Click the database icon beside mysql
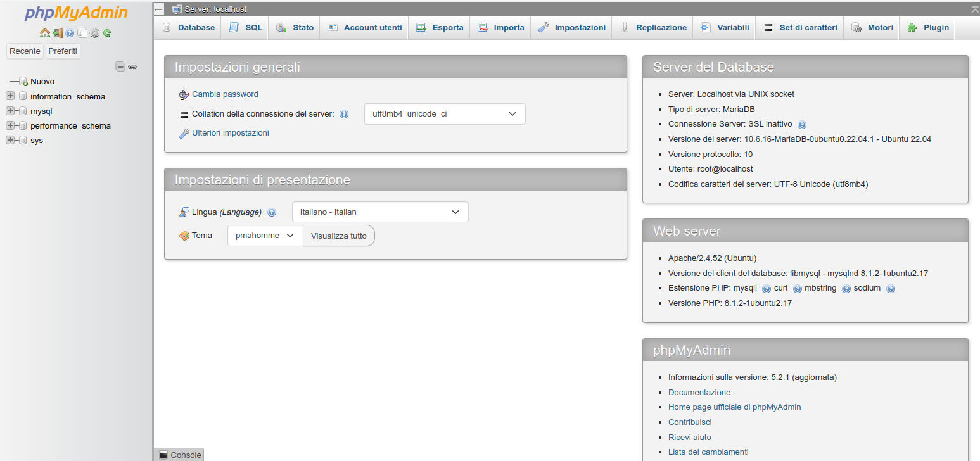Screen dimensions: 980x461 coord(23,111)
